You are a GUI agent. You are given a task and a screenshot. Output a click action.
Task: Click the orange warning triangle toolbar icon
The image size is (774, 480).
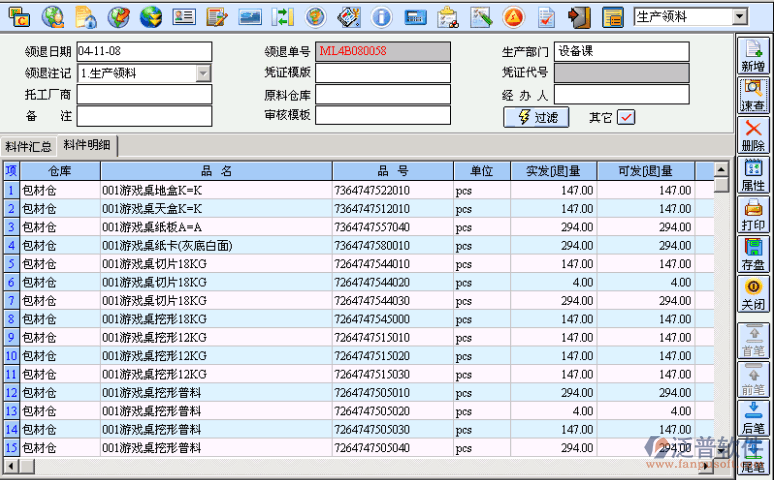tap(513, 17)
